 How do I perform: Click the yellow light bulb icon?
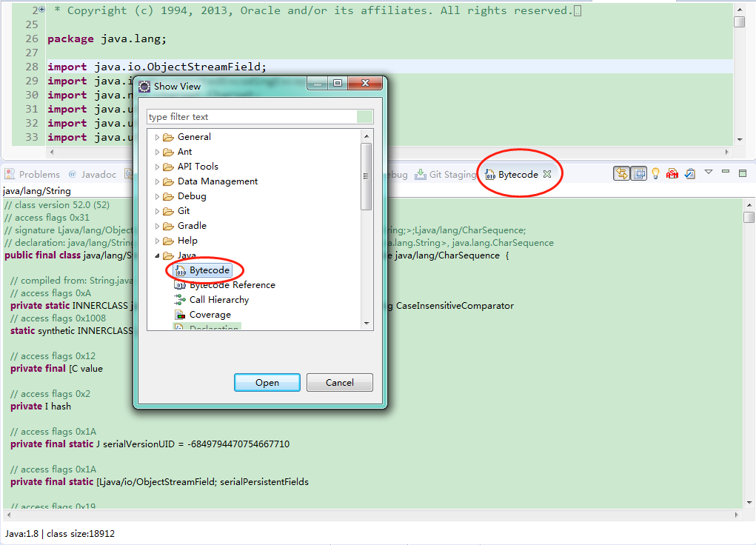pyautogui.click(x=655, y=173)
